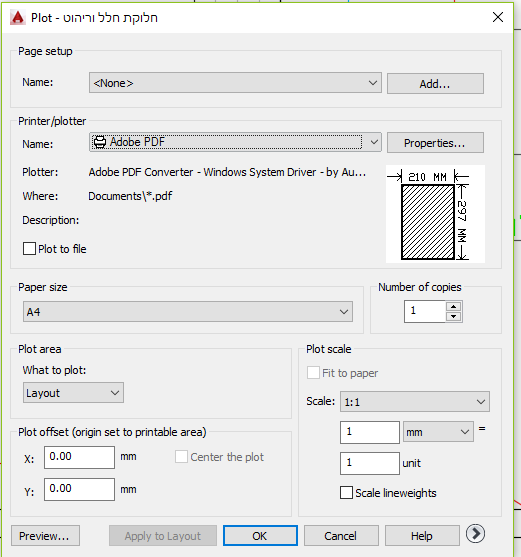Screen dimensions: 521x557
Task: Open the Scale 1:1 dropdown
Action: 415,402
